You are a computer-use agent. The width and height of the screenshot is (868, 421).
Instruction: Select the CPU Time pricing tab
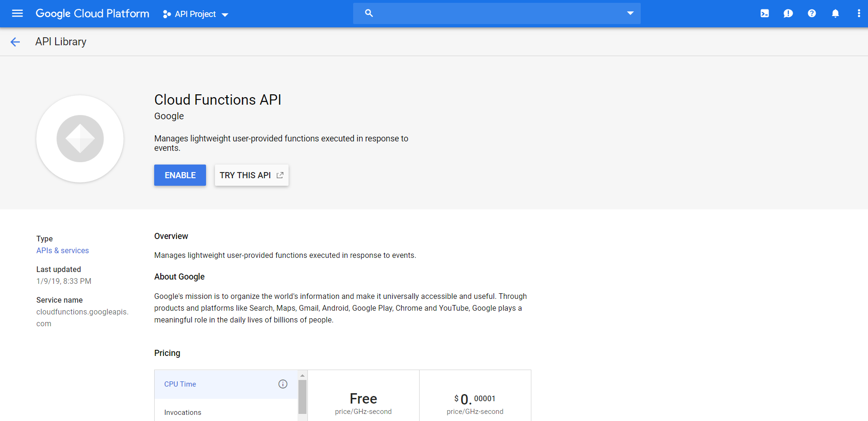[x=226, y=384]
